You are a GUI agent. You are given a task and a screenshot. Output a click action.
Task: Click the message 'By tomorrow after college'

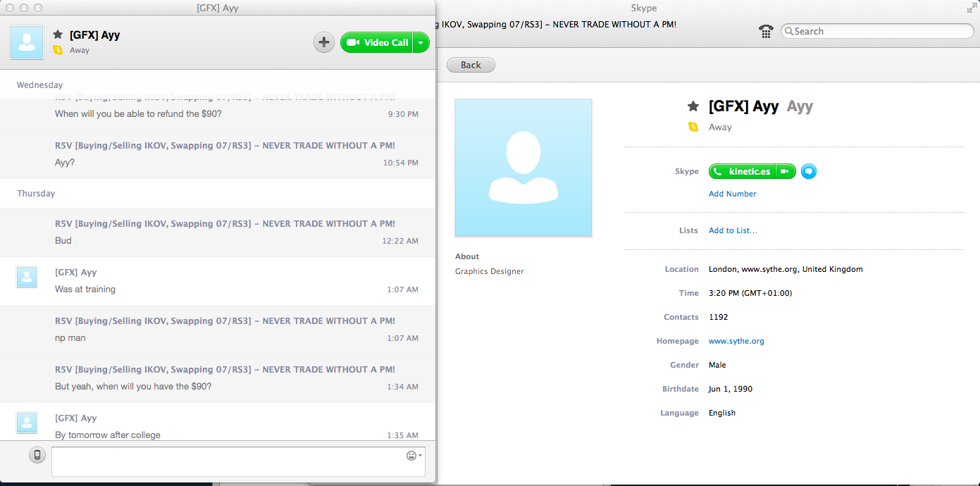tap(108, 435)
